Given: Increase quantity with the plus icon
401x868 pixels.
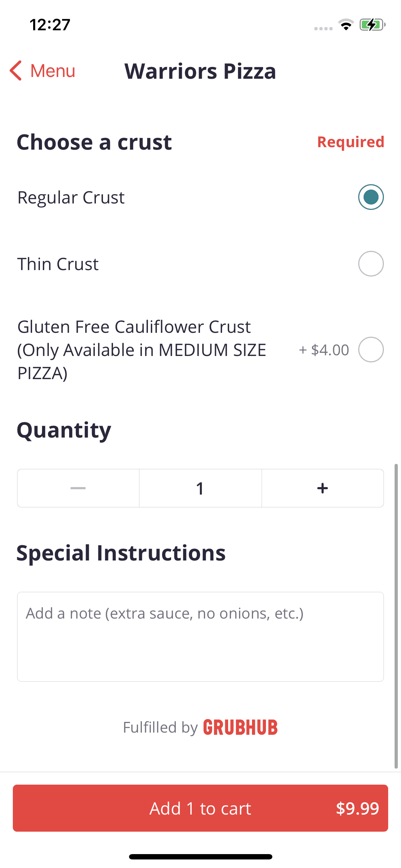Looking at the screenshot, I should (x=323, y=488).
